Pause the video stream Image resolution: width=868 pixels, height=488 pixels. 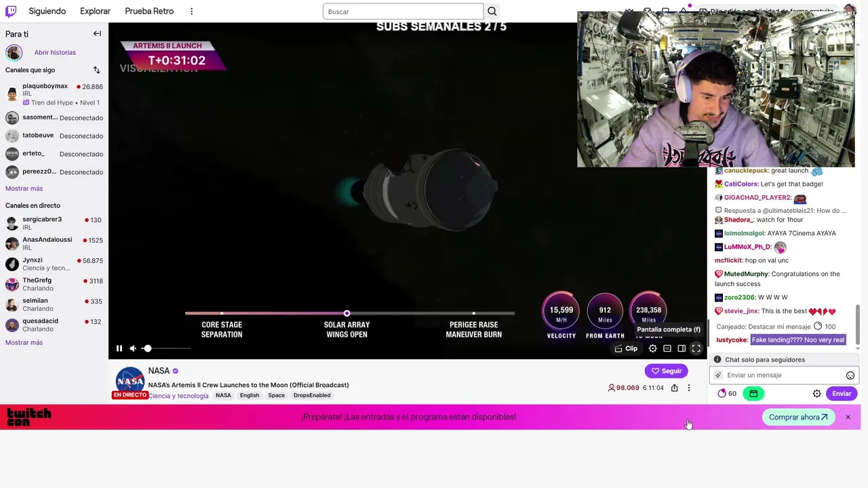point(119,348)
